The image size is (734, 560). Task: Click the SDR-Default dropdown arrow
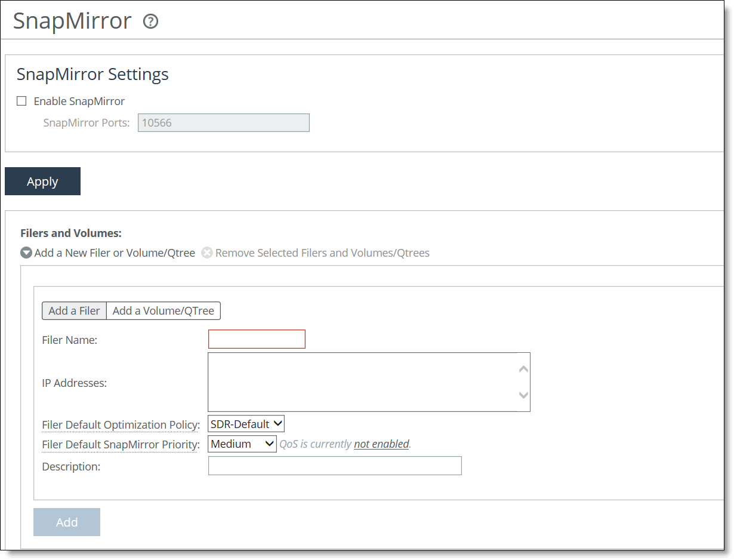(x=277, y=423)
